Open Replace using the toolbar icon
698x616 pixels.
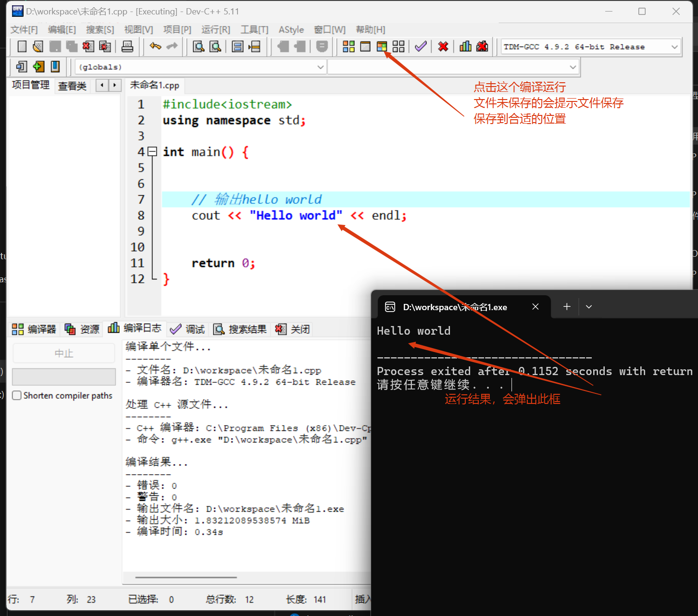click(215, 47)
